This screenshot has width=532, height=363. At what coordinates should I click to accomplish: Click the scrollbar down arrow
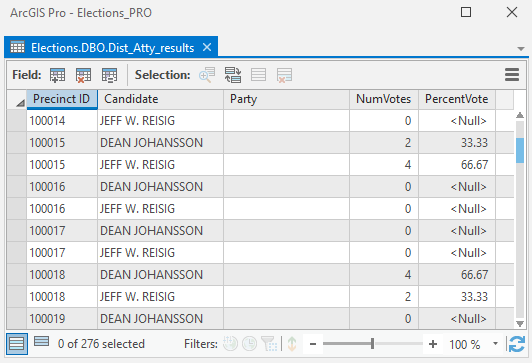pyautogui.click(x=520, y=324)
